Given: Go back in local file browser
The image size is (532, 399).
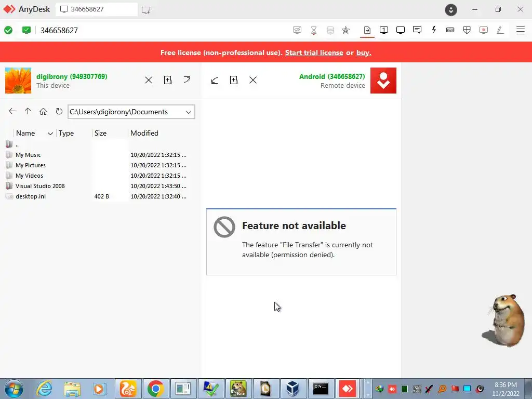Looking at the screenshot, I should point(12,111).
